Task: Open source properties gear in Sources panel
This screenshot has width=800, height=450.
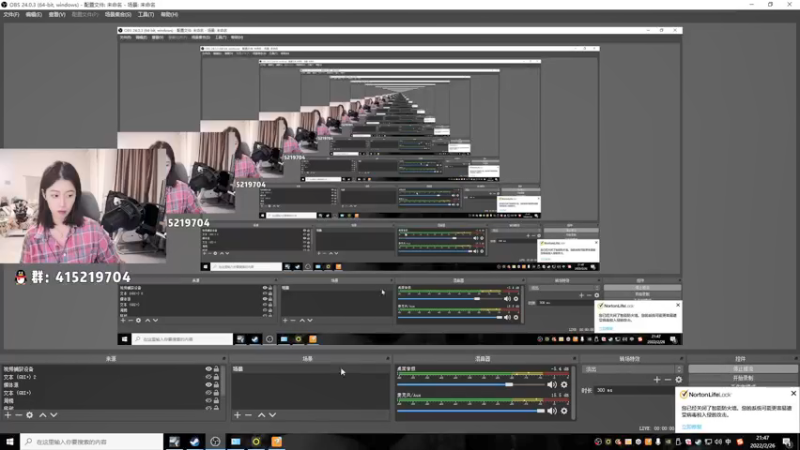Action: 30,415
